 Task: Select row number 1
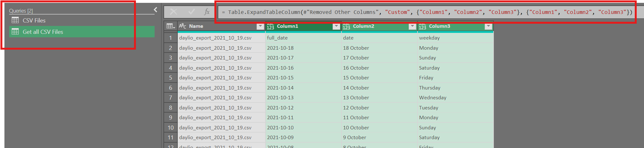[x=170, y=38]
